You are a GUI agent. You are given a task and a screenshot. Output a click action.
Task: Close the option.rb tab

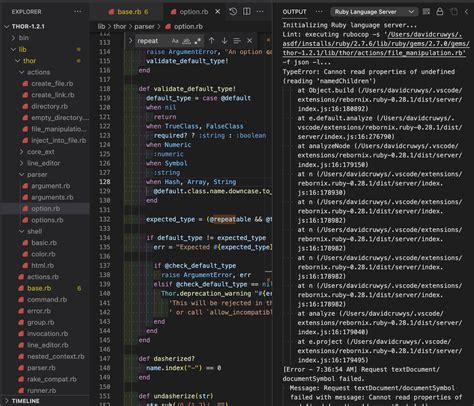click(218, 12)
